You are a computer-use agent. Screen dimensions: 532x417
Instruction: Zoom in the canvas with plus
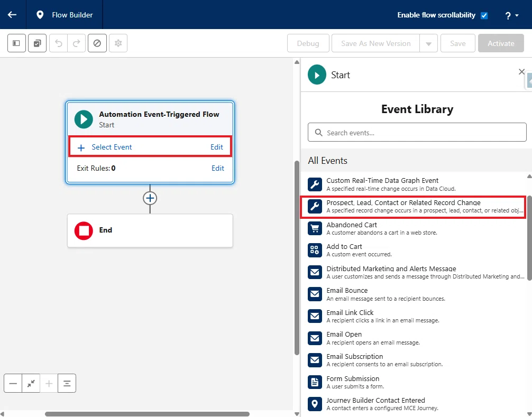(x=49, y=383)
